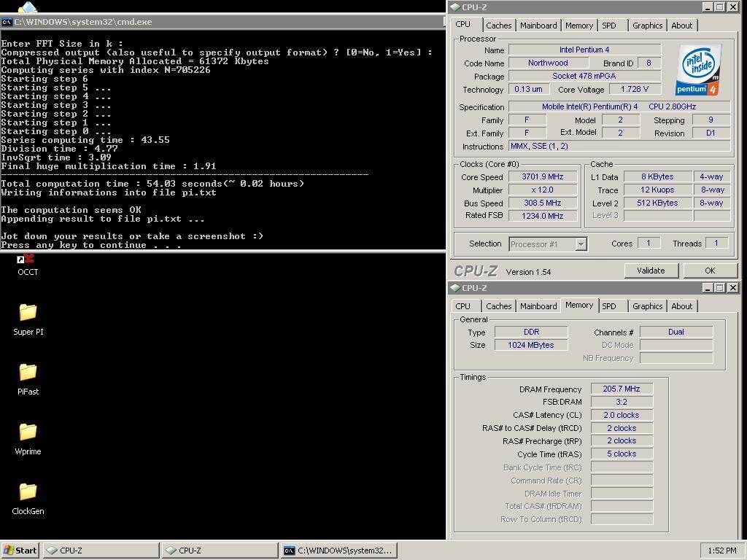This screenshot has height=560, width=747.
Task: Click the FSB:DRAM value '3:2'
Action: click(x=622, y=402)
